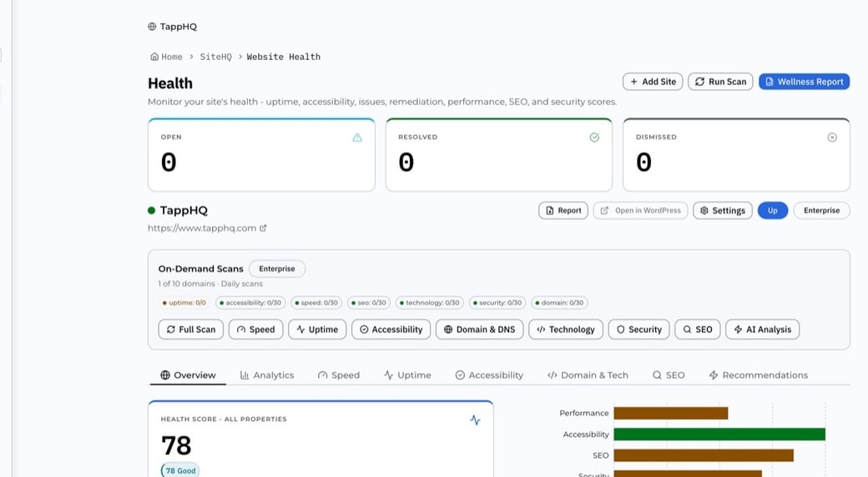Image resolution: width=868 pixels, height=477 pixels.
Task: Click the blue Up status badge
Action: [x=773, y=210]
